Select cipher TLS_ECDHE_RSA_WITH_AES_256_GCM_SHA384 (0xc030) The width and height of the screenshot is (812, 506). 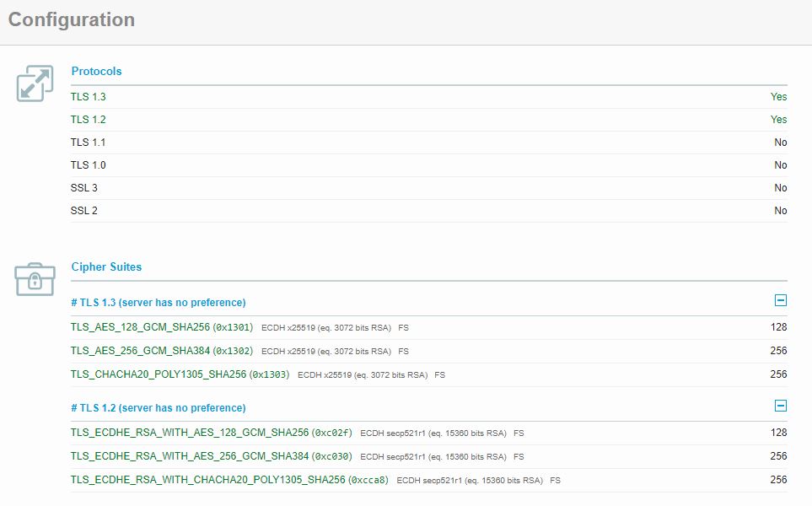(x=212, y=456)
